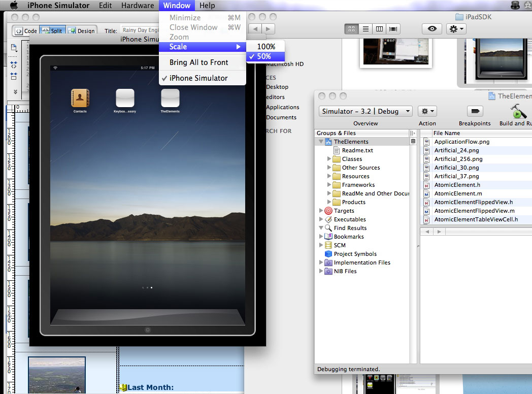Expand the Products folder
The image size is (532, 394).
(x=329, y=202)
